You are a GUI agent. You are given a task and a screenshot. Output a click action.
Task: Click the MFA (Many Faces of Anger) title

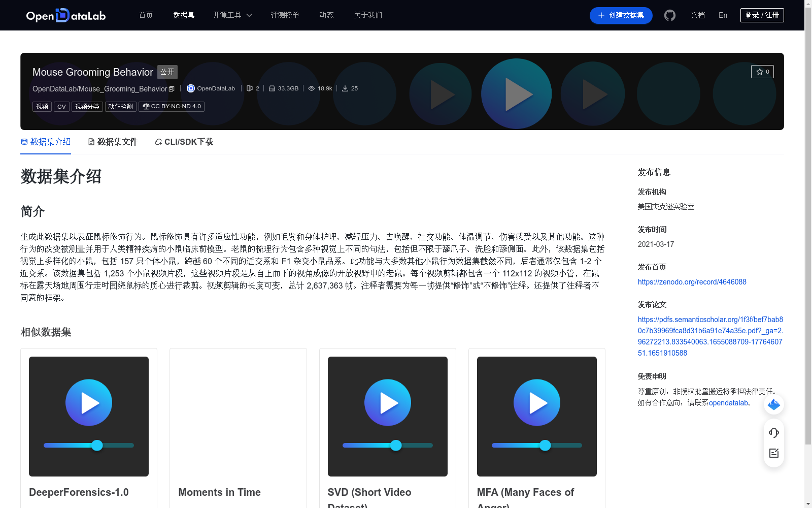point(525,499)
